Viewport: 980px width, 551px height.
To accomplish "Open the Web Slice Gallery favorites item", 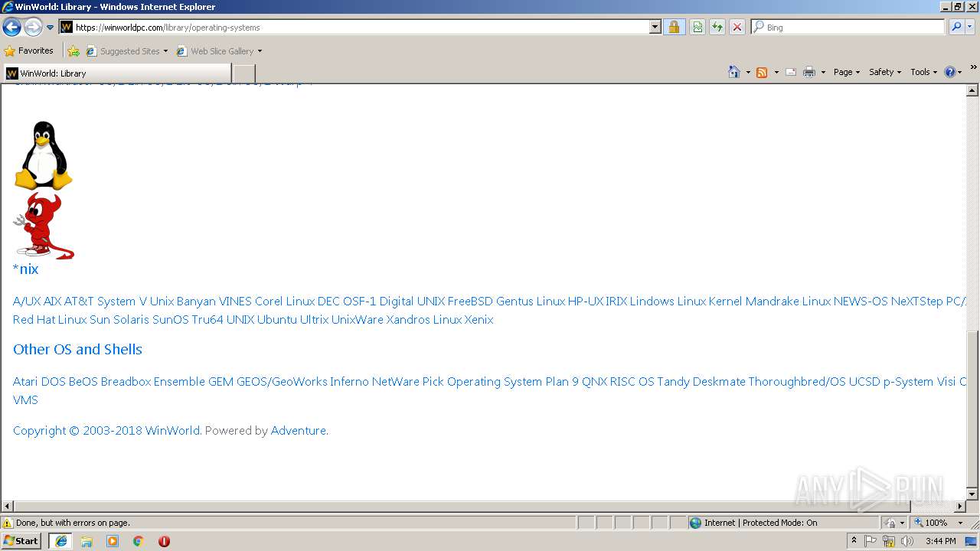I will point(220,51).
